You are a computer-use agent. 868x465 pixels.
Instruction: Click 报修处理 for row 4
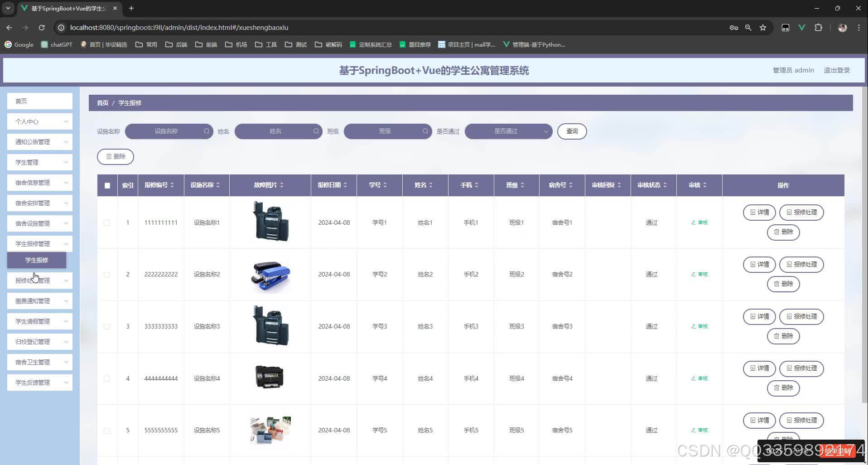(801, 368)
